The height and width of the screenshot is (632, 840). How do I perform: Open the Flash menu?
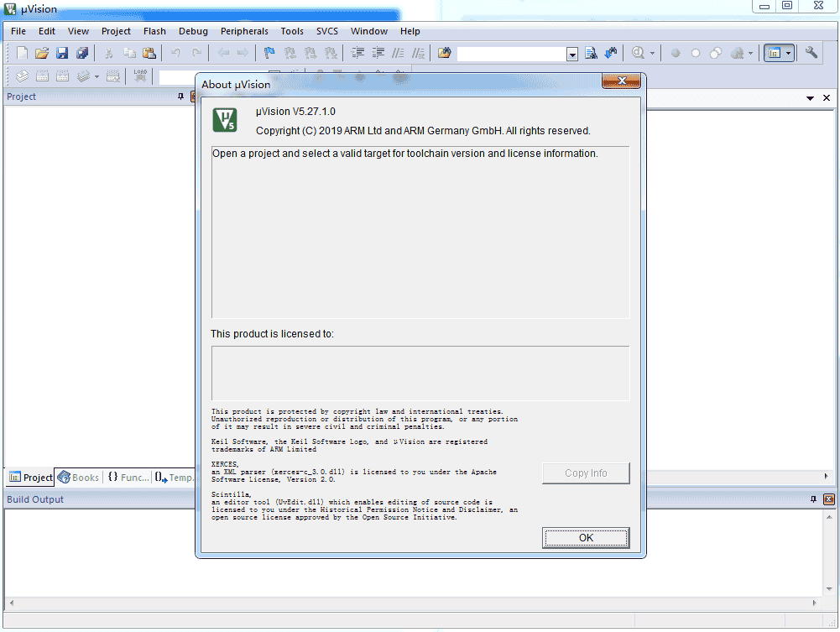(x=154, y=31)
